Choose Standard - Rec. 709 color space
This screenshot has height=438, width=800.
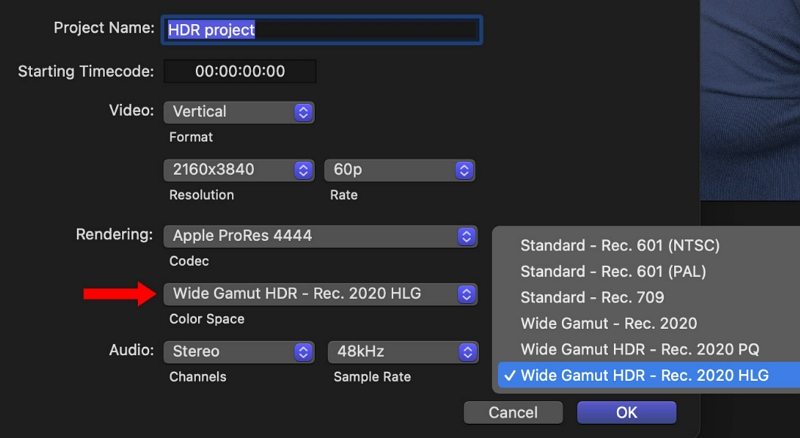click(x=648, y=297)
